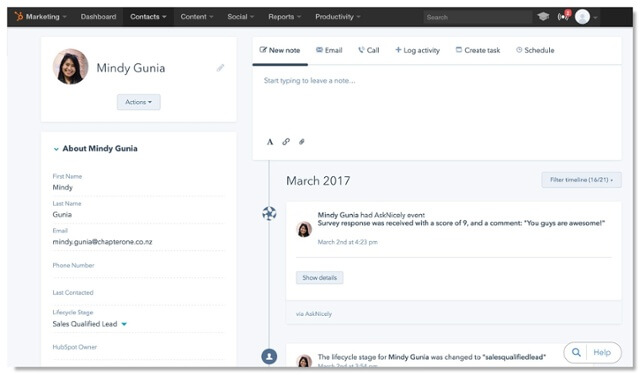640x375 pixels.
Task: Click Mindy Gunia's profile photo
Action: [x=71, y=67]
